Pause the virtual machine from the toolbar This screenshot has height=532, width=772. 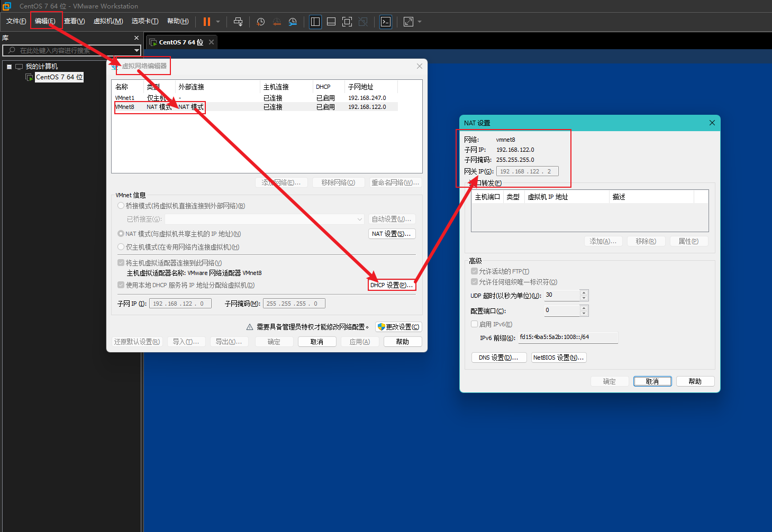[x=207, y=22]
